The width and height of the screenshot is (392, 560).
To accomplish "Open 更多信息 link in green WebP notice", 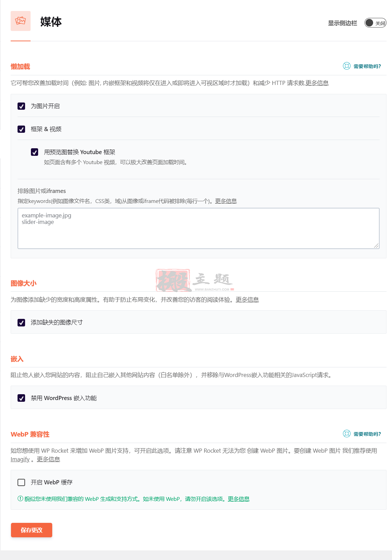I will 238,499.
